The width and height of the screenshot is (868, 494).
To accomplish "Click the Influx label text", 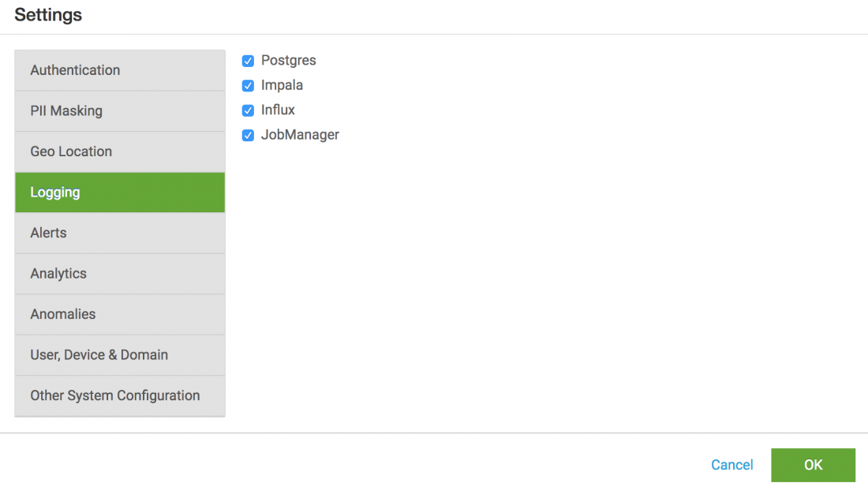I will point(278,110).
